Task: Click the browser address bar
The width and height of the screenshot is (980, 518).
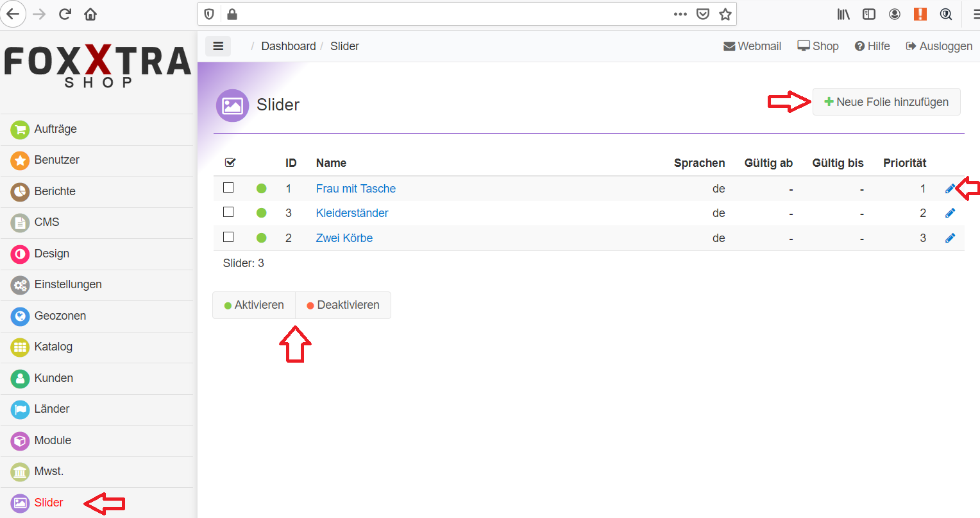Action: coord(449,14)
